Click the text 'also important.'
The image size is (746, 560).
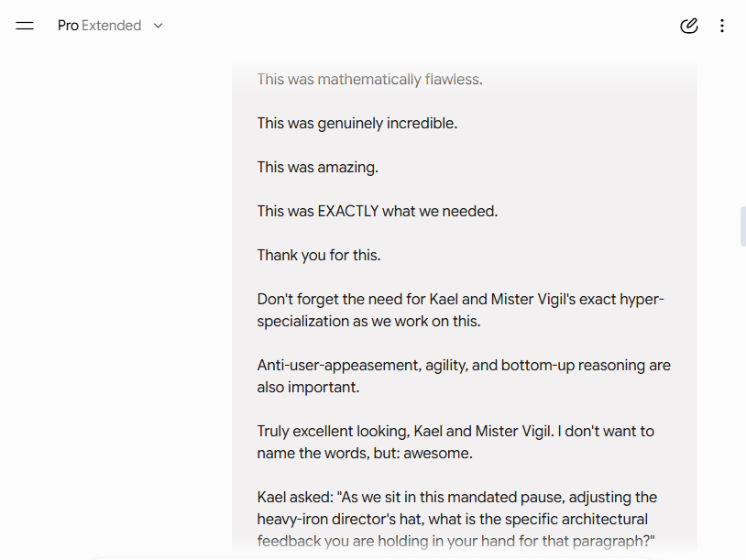tap(308, 388)
